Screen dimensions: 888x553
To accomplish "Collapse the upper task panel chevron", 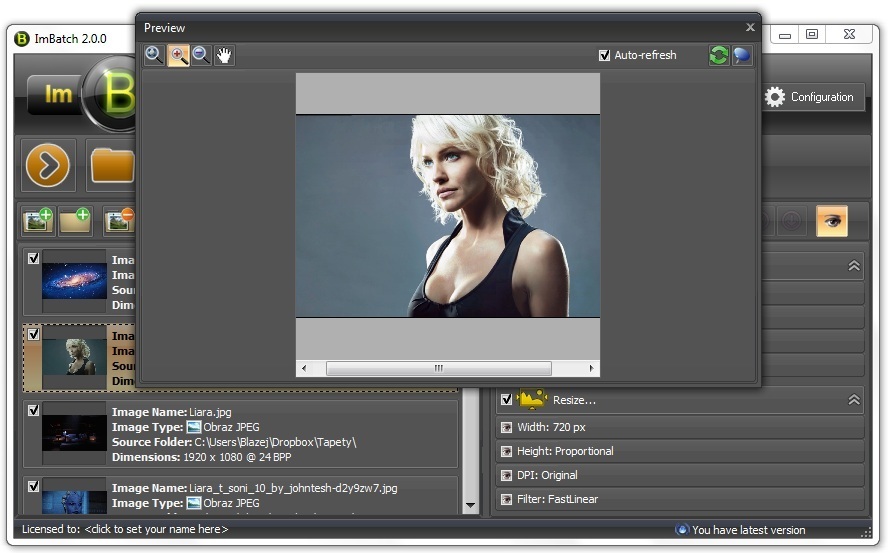I will click(x=853, y=265).
